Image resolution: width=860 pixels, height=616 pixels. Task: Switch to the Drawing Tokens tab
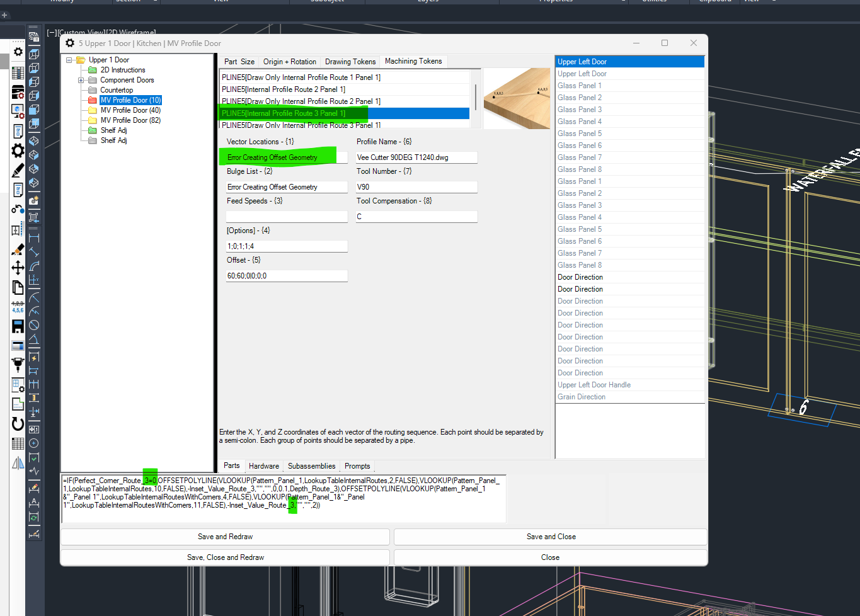(x=350, y=62)
